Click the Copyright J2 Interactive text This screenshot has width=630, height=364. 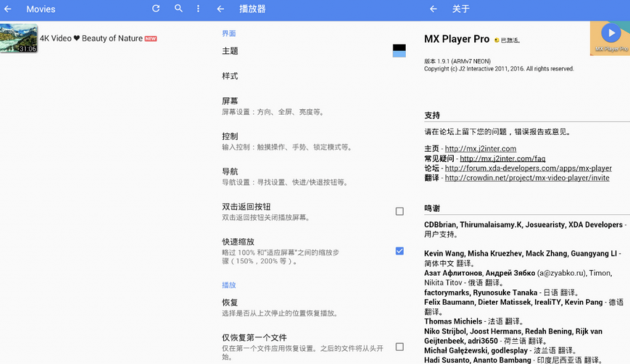pos(498,69)
